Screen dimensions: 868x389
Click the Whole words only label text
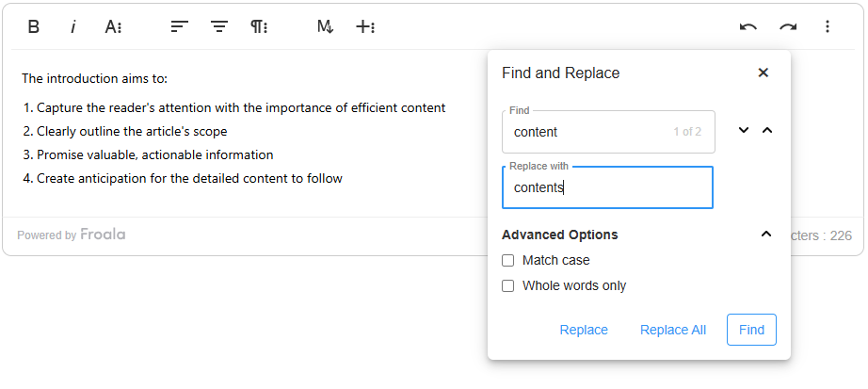574,286
